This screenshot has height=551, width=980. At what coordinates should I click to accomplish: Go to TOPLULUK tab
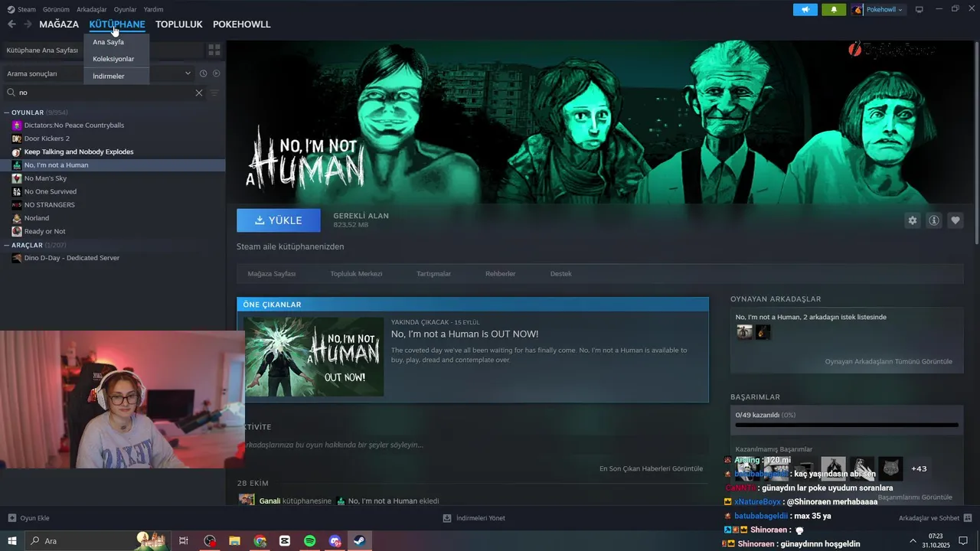pyautogui.click(x=179, y=24)
